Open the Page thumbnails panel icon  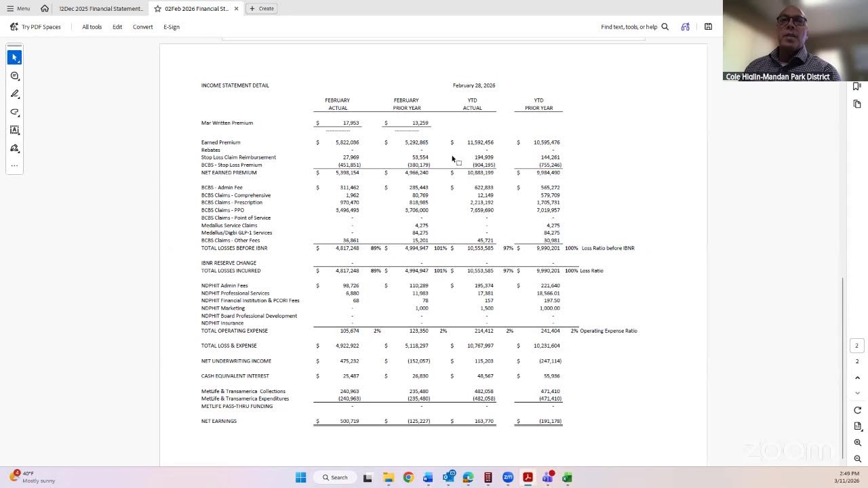pos(857,104)
